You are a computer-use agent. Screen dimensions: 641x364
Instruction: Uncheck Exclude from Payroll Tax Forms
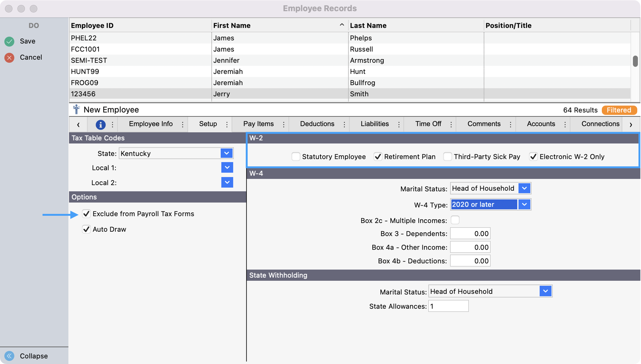pos(86,214)
